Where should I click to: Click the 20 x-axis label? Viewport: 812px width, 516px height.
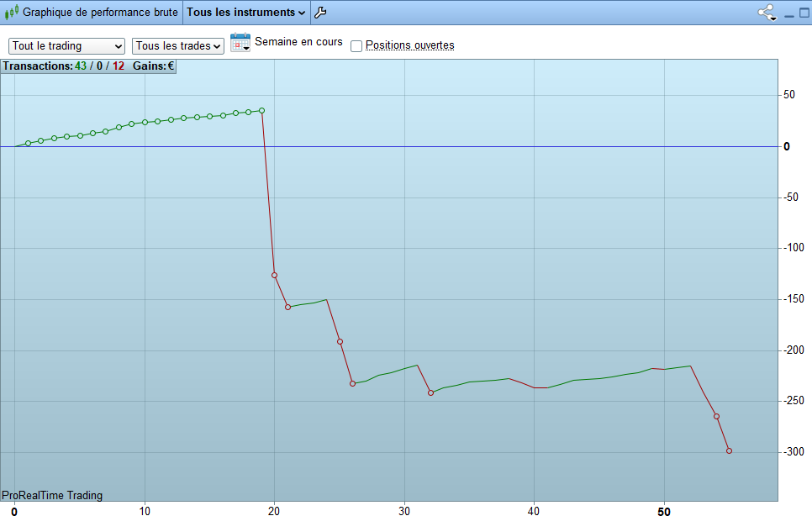pos(274,511)
